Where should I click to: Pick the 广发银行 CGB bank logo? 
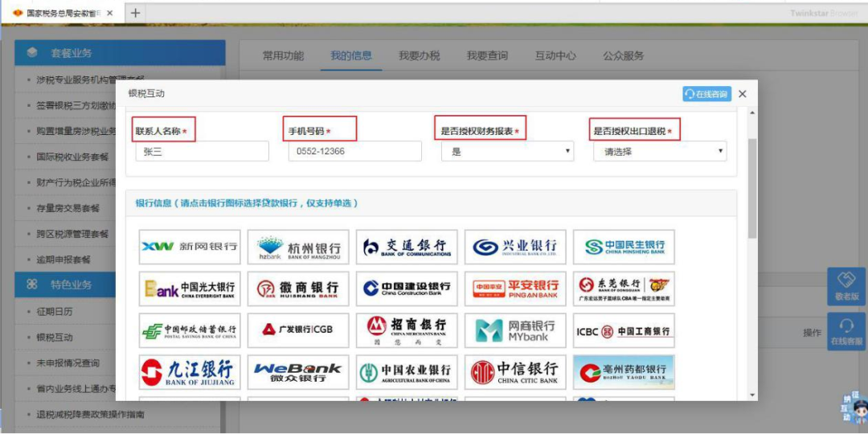point(298,330)
